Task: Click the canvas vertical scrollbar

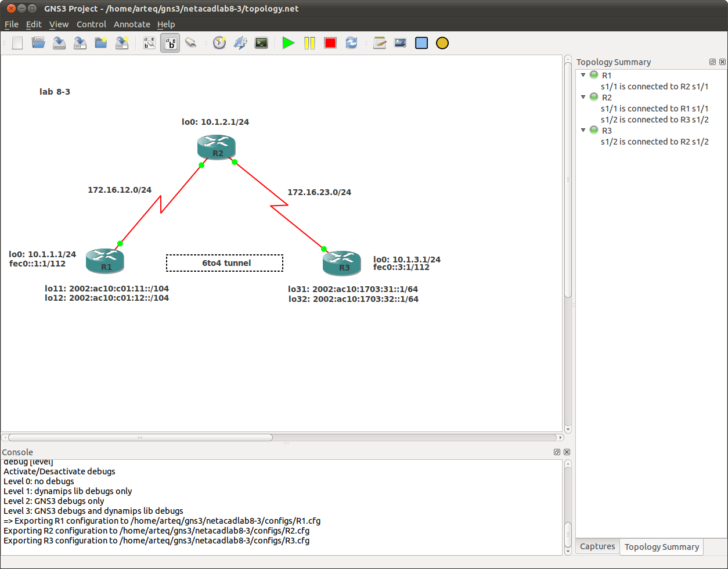Action: (x=568, y=180)
